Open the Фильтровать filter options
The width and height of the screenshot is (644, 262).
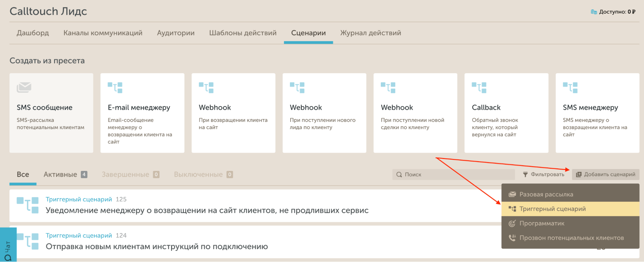[543, 174]
